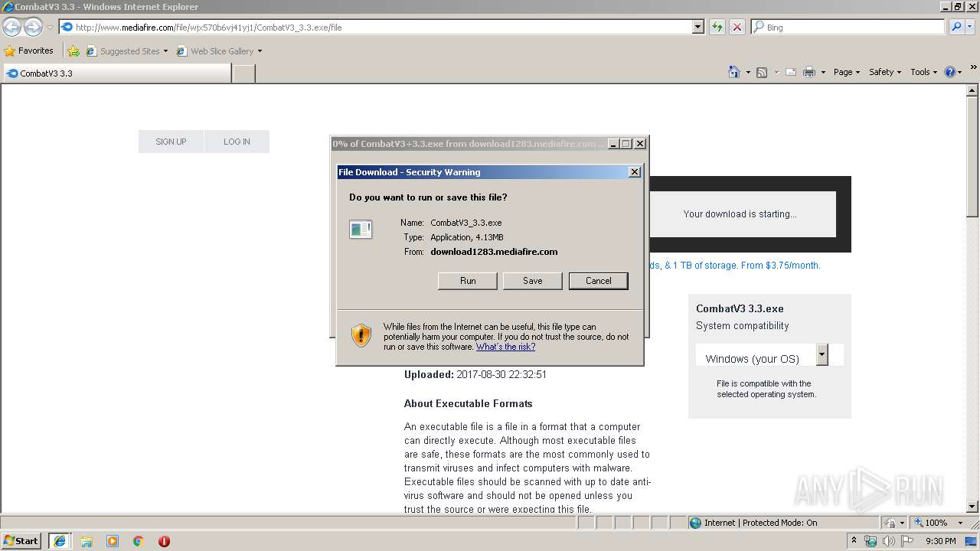Viewport: 980px width, 551px height.
Task: Click the Bing search magnifier icon
Action: [955, 27]
